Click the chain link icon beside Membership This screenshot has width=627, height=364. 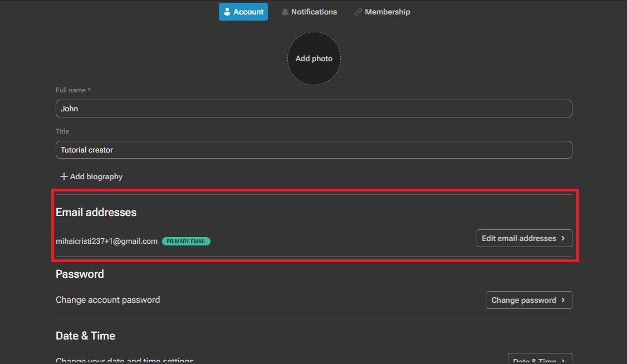pyautogui.click(x=359, y=12)
